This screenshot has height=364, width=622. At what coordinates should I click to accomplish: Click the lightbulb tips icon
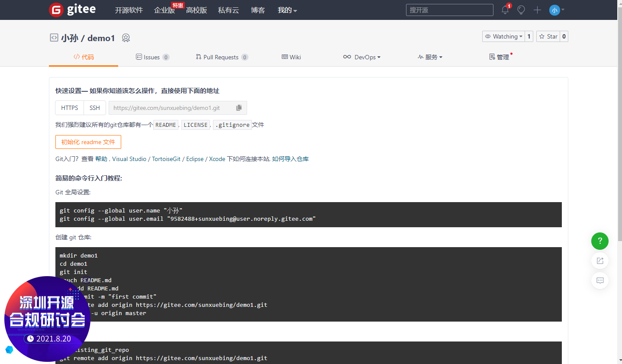pos(521,10)
